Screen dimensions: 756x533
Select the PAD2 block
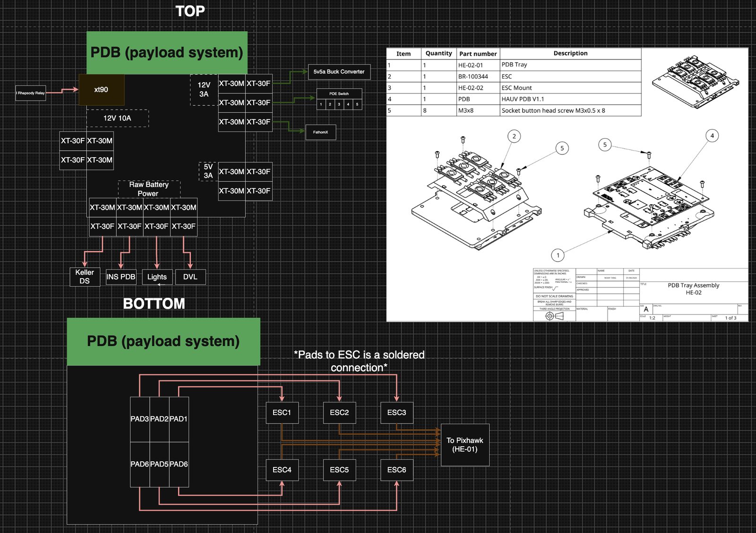(x=159, y=419)
